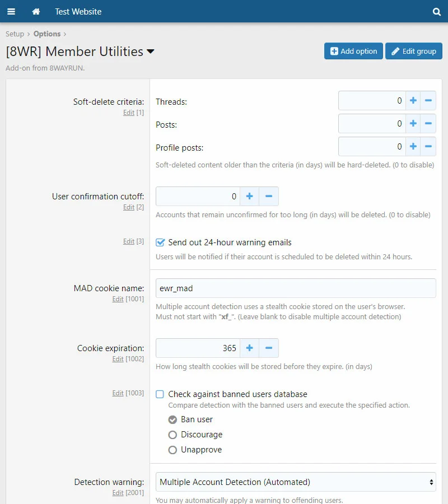The height and width of the screenshot is (504, 448).
Task: Select the Discourage radio option
Action: [173, 435]
